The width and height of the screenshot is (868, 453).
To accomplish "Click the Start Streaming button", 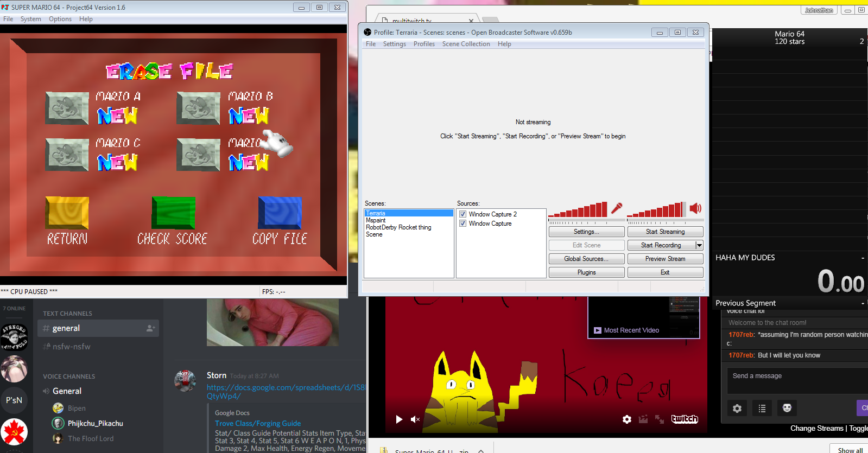I will pyautogui.click(x=666, y=232).
